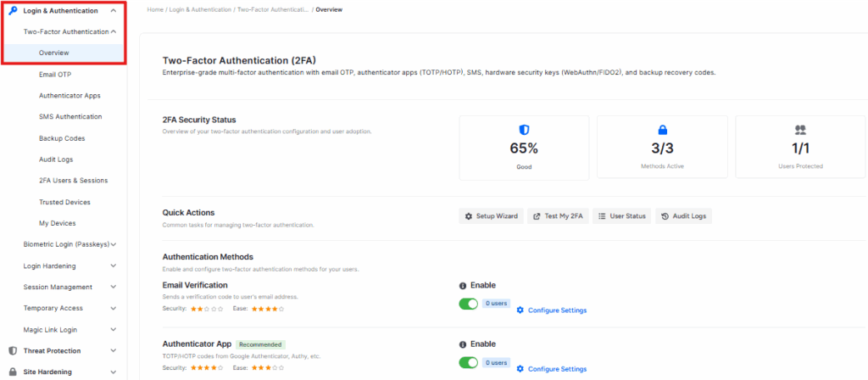Click the 0 users badge for Authenticator App

pyautogui.click(x=496, y=363)
